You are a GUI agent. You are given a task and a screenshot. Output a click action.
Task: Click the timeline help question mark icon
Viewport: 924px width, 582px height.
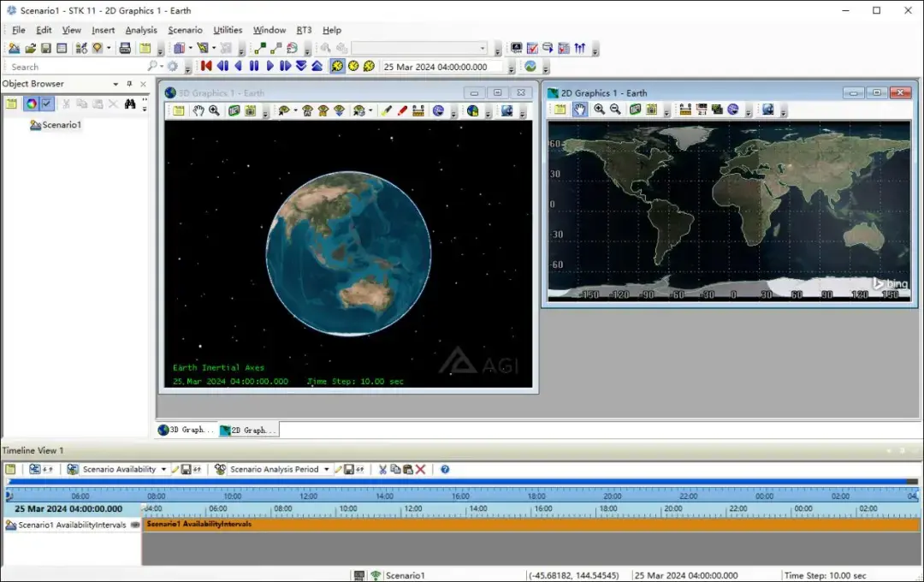tap(445, 469)
